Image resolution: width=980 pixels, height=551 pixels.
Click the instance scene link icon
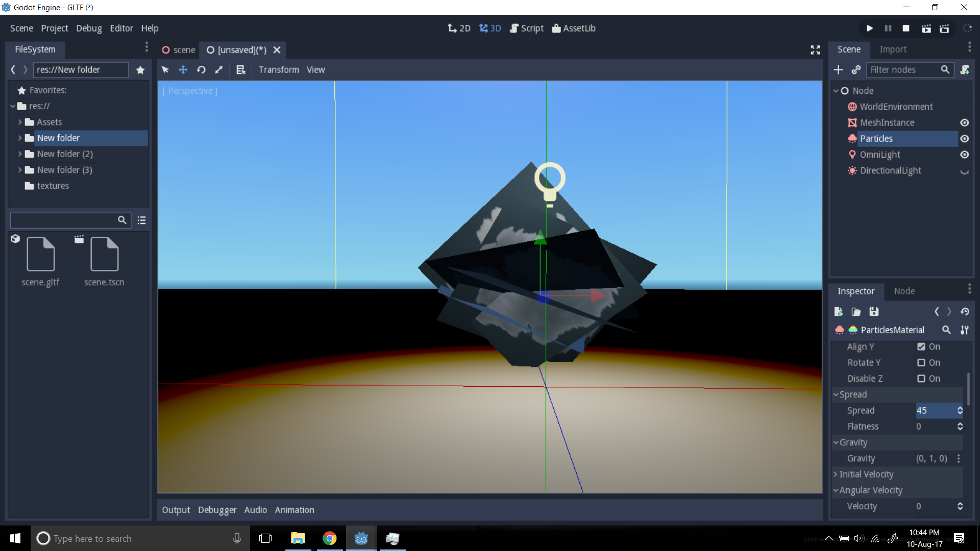pyautogui.click(x=856, y=70)
